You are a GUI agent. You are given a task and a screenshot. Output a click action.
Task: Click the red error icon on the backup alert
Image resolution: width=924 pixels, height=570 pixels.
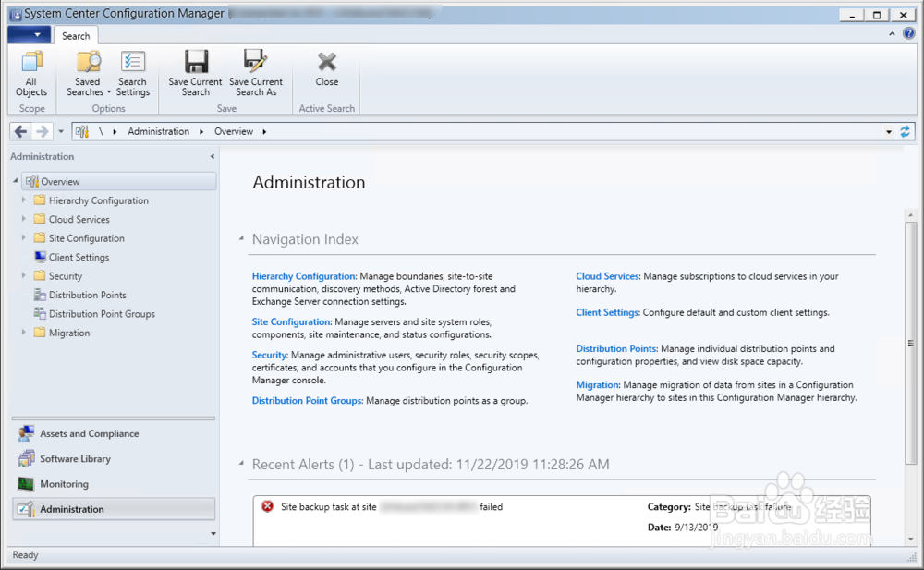268,506
